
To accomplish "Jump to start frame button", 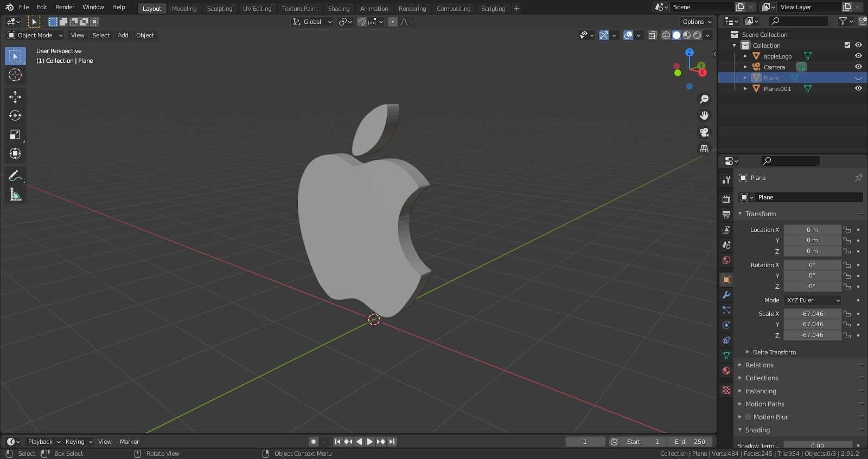I will tap(337, 442).
